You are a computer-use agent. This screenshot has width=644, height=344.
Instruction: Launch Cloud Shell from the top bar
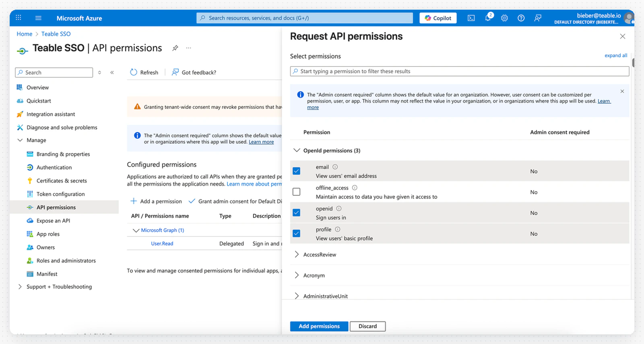click(471, 18)
